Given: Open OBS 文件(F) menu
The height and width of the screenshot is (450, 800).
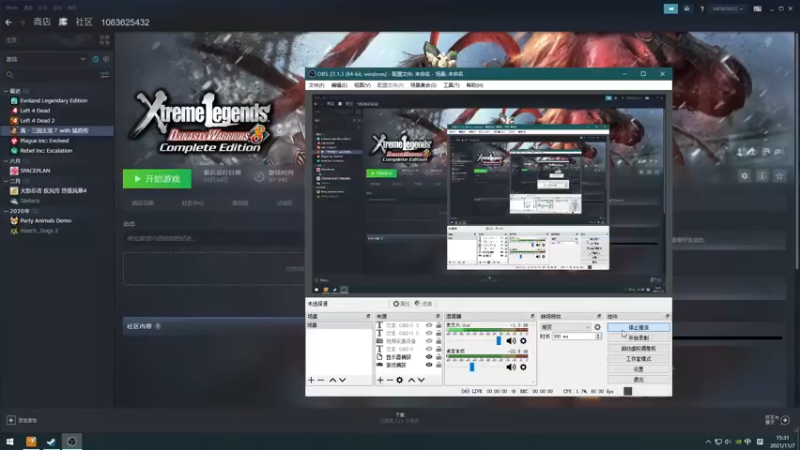Looking at the screenshot, I should pyautogui.click(x=316, y=85).
